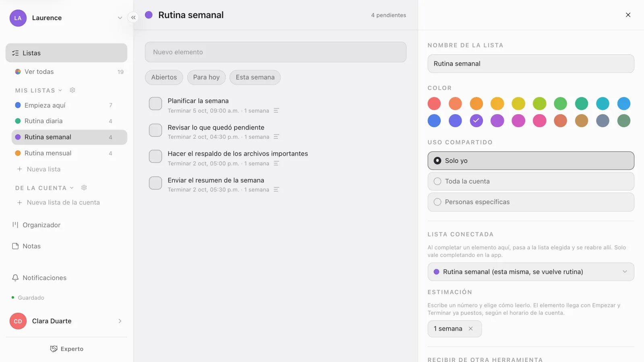The image size is (644, 362).
Task: Click the Notas page icon
Action: (x=15, y=246)
